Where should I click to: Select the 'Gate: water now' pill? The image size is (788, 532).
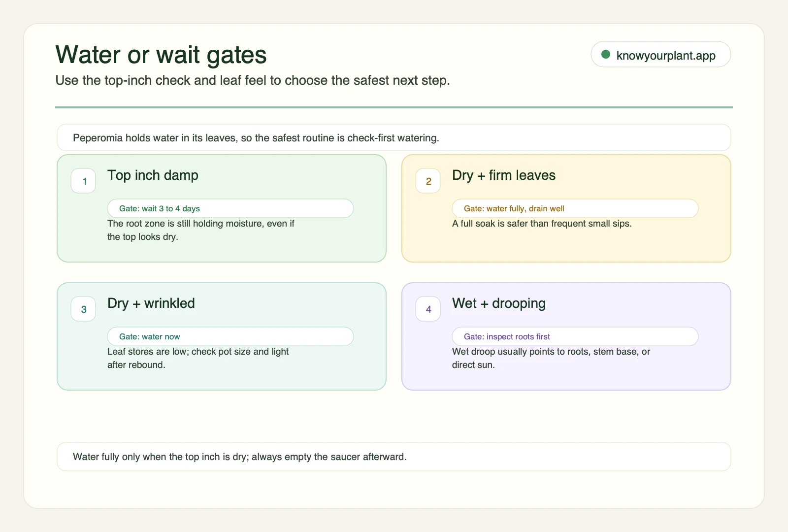(x=230, y=336)
